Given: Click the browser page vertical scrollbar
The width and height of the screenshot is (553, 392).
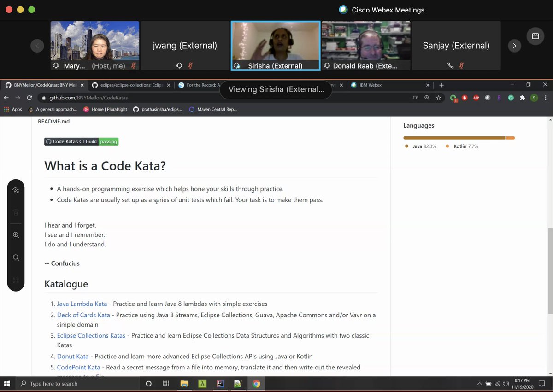Looking at the screenshot, I should pyautogui.click(x=550, y=272).
